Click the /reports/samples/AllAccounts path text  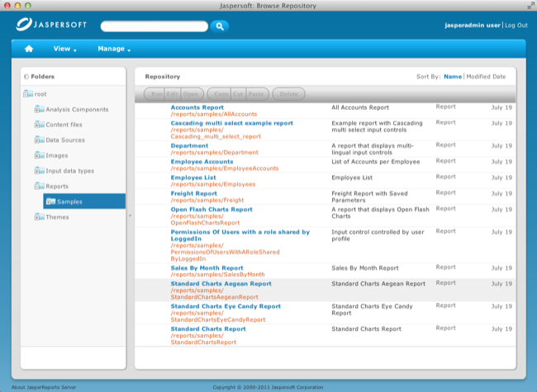pyautogui.click(x=214, y=114)
